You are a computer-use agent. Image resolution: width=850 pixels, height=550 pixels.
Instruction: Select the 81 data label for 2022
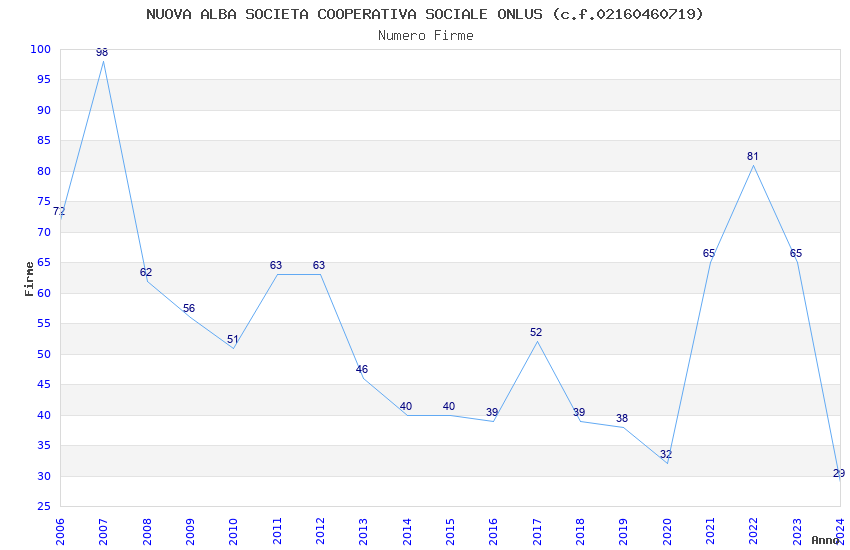click(752, 156)
